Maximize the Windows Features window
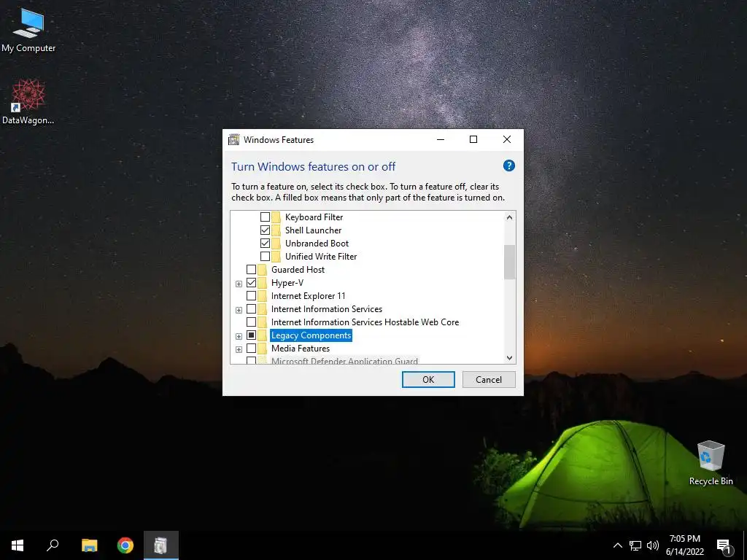This screenshot has height=560, width=747. pos(473,139)
